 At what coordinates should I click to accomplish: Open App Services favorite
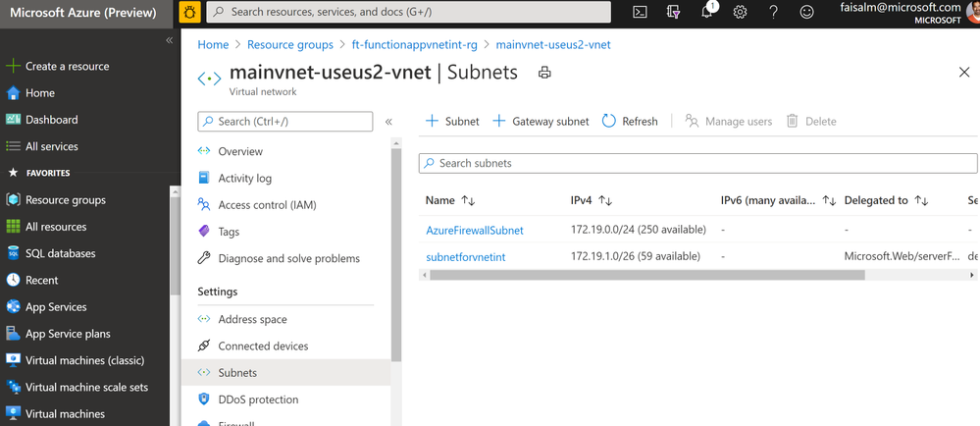(56, 307)
